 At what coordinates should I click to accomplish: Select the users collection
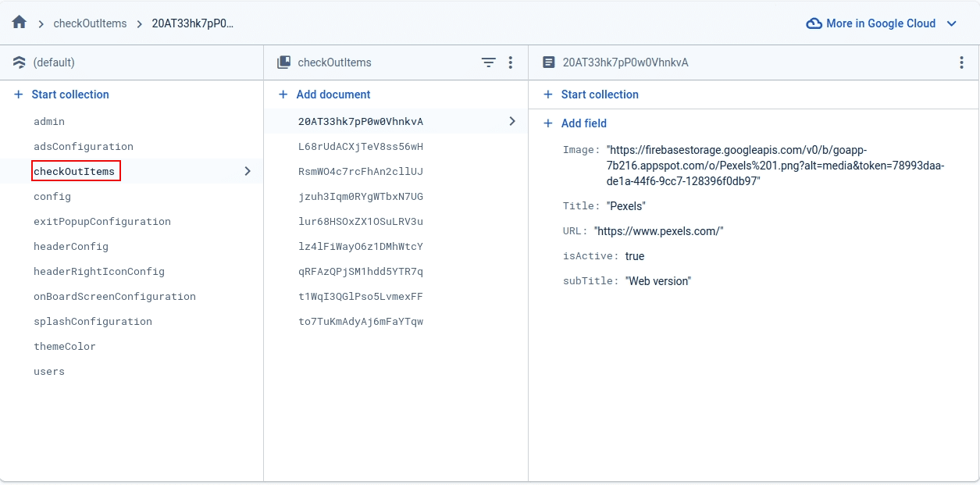click(x=49, y=372)
